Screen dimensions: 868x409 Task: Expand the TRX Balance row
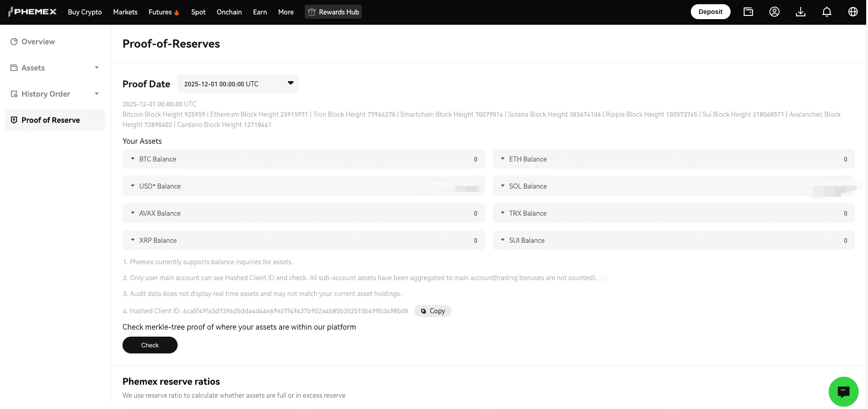click(674, 213)
